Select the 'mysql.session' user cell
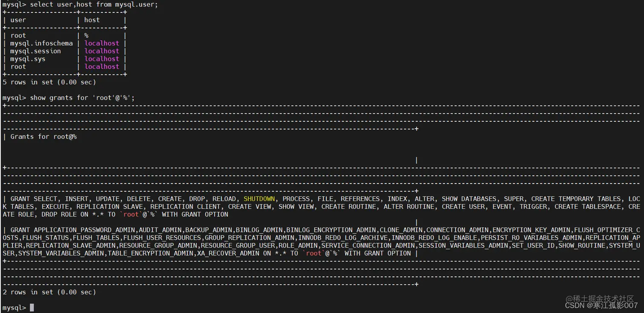 35,51
